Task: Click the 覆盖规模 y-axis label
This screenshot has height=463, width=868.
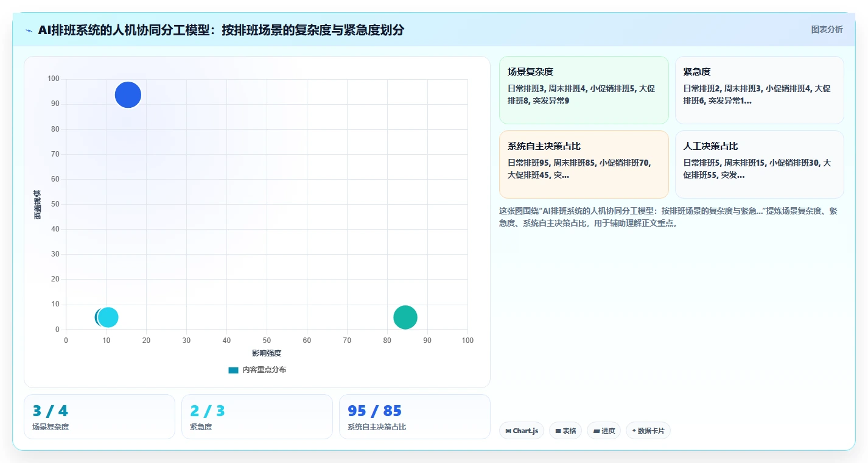Action: [x=37, y=205]
